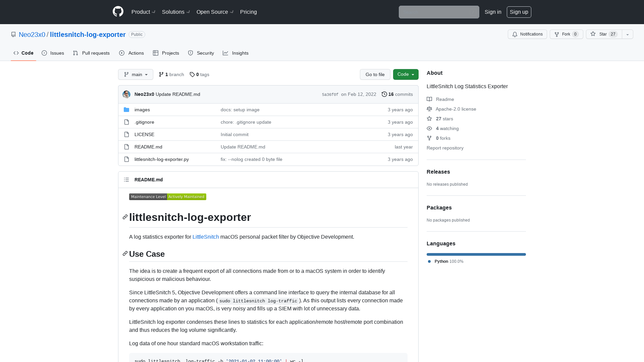Viewport: 644px width, 362px height.
Task: Open commit hash 5a36f0f
Action: (330, 95)
